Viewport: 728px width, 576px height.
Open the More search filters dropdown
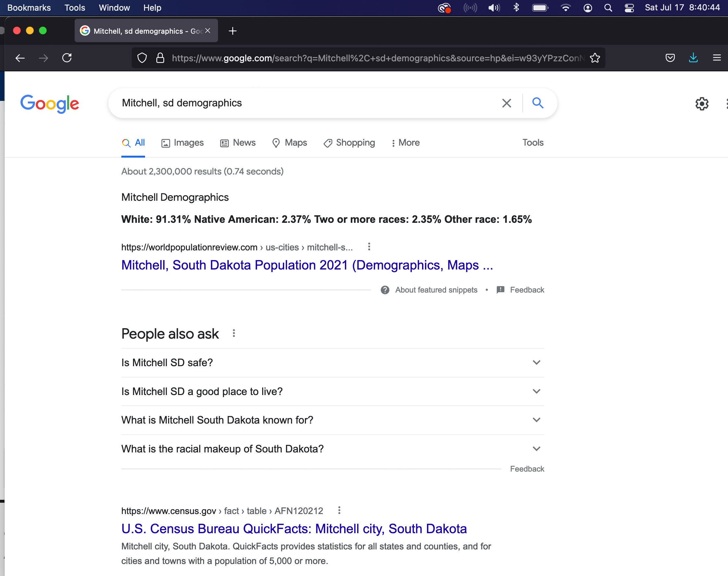(x=406, y=143)
